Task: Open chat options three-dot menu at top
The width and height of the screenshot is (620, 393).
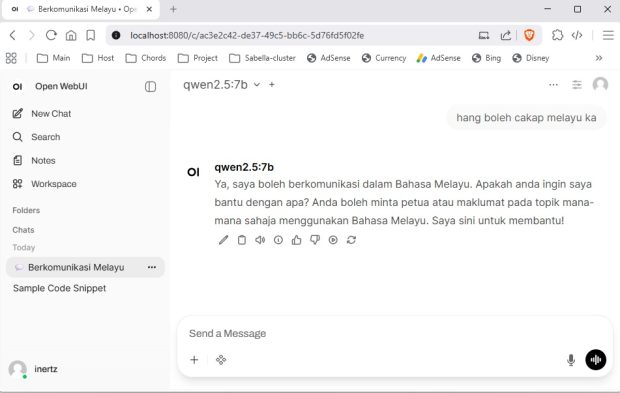Action: [x=553, y=85]
